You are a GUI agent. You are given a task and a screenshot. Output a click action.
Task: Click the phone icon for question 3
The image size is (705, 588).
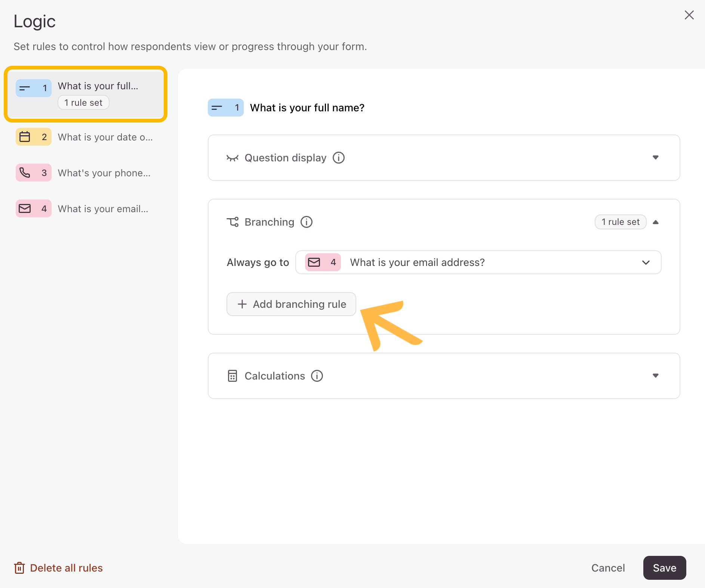(x=25, y=173)
